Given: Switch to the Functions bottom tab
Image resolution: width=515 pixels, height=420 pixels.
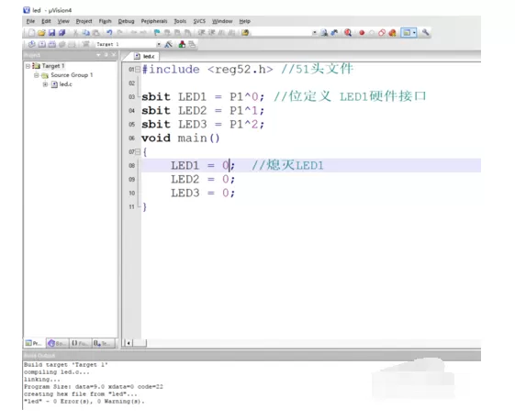Looking at the screenshot, I should click(80, 343).
